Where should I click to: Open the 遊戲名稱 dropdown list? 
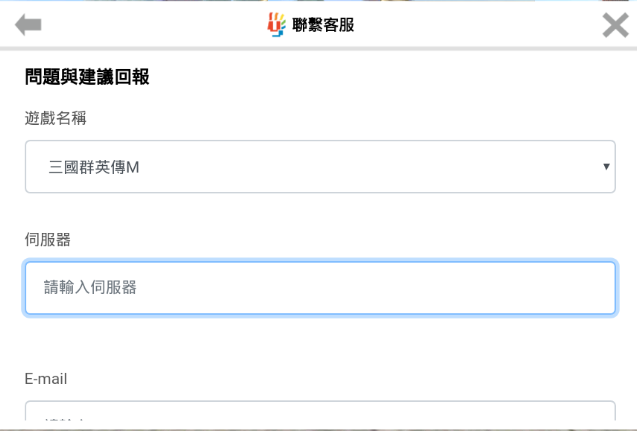pyautogui.click(x=320, y=167)
